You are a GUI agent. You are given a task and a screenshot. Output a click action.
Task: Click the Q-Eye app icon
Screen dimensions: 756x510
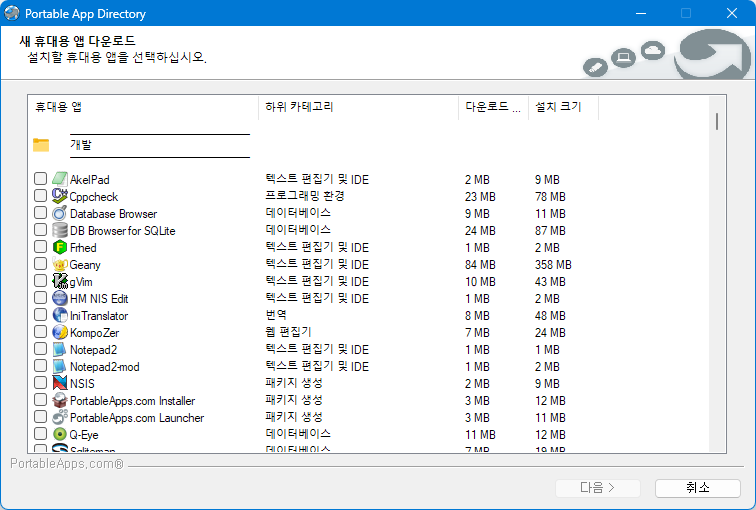[x=60, y=434]
